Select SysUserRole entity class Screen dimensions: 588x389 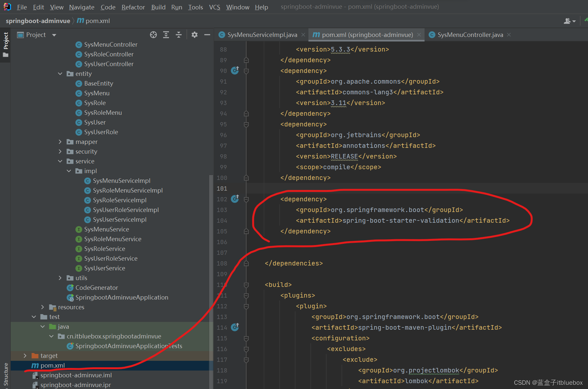[101, 132]
